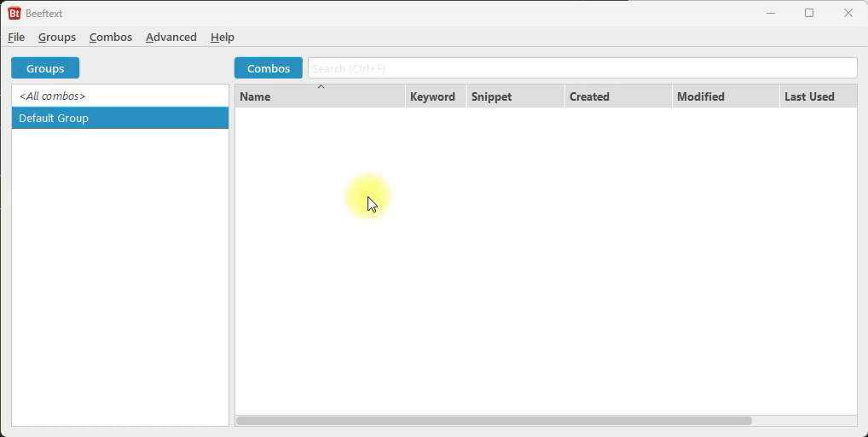Sort combos by Name column header
The height and width of the screenshot is (437, 868).
tap(320, 96)
